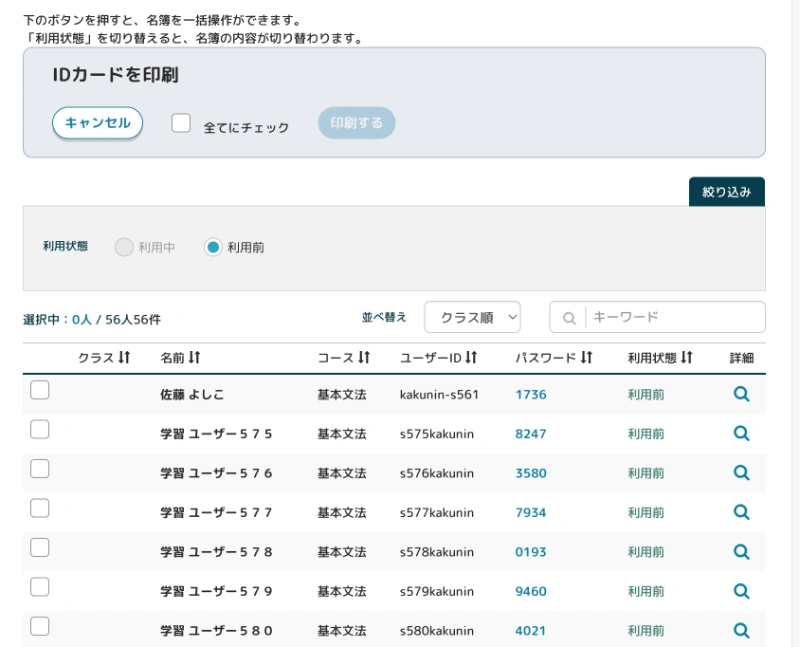Click user ID s575kakunin
The height and width of the screenshot is (647, 800).
[x=437, y=434]
